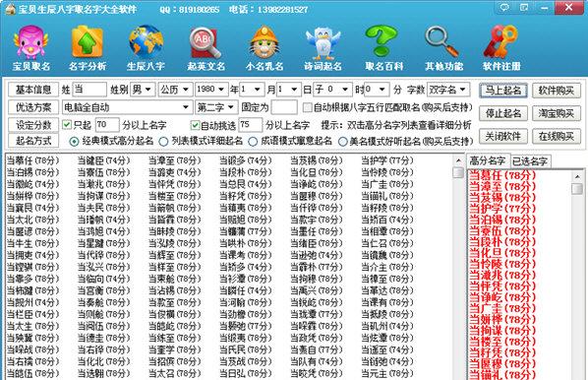Select name 当夫民 (78分) in list
This screenshot has height=380, width=588.
[104, 208]
